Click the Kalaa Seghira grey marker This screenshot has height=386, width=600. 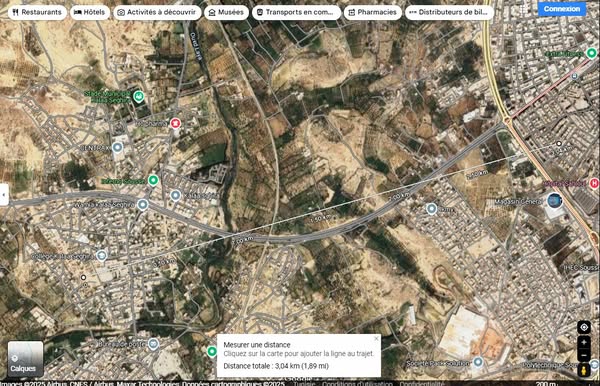(175, 195)
